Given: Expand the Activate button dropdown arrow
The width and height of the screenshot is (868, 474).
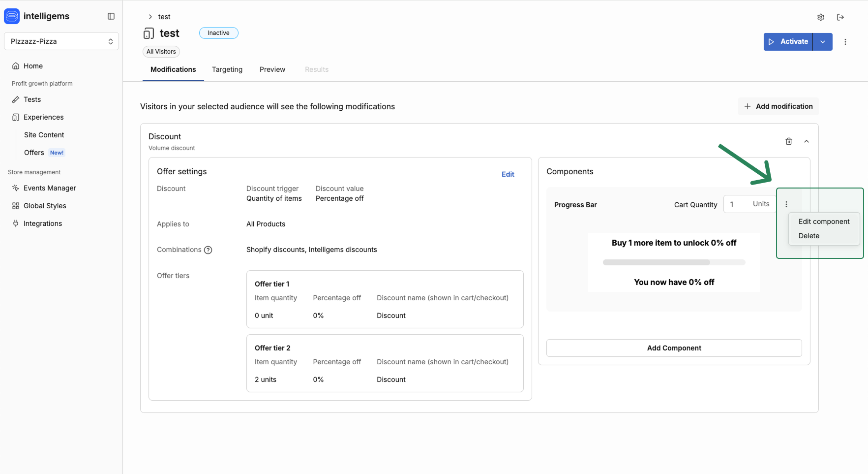Looking at the screenshot, I should pyautogui.click(x=823, y=42).
